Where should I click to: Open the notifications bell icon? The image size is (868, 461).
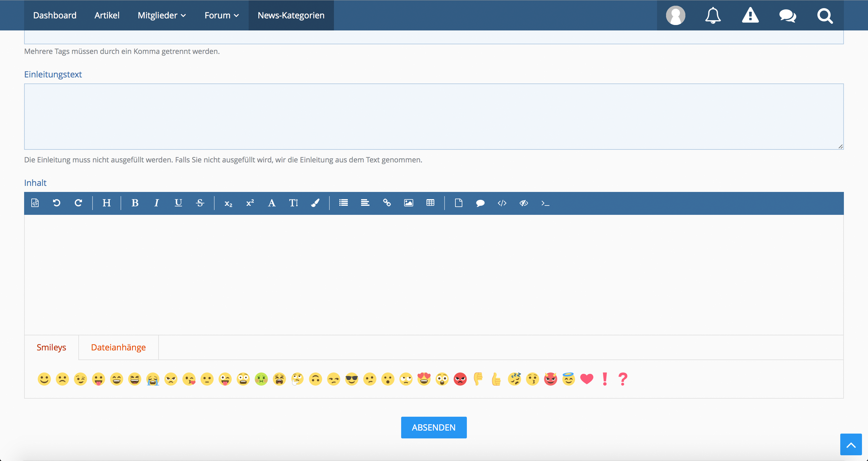[x=713, y=15]
